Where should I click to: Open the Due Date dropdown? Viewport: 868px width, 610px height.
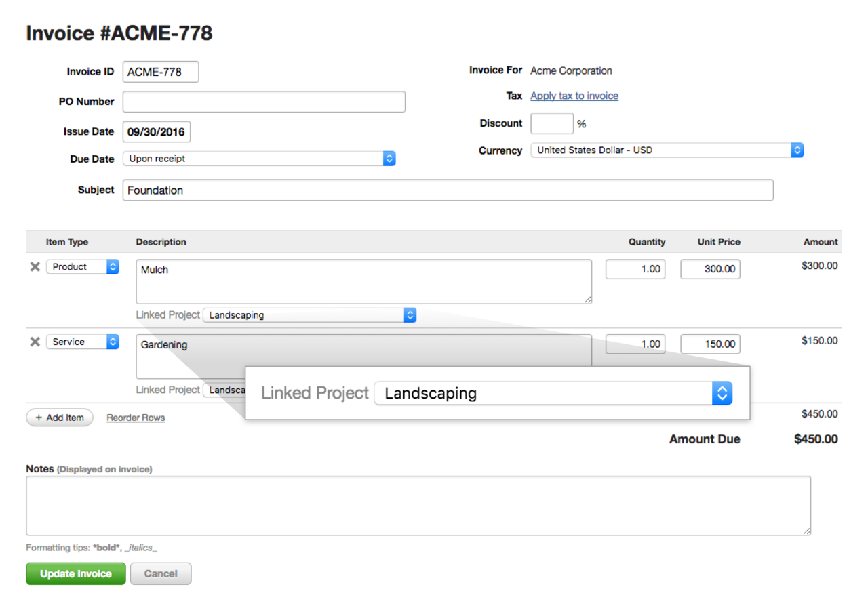[x=259, y=159]
